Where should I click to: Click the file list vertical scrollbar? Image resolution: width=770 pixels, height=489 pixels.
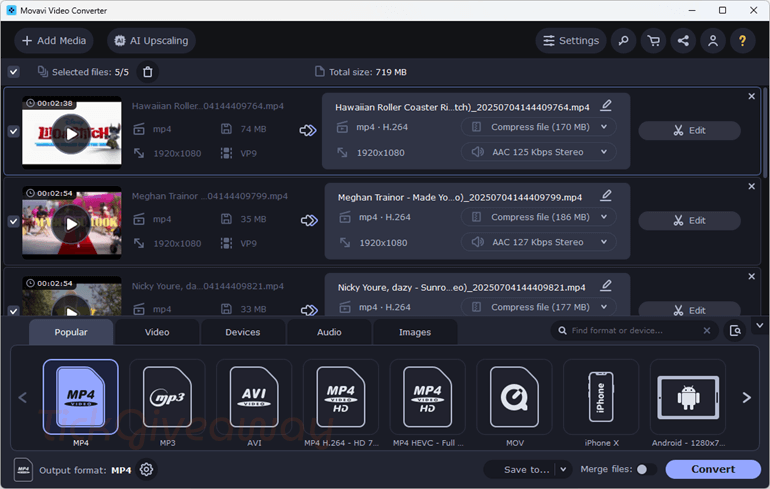pyautogui.click(x=764, y=133)
